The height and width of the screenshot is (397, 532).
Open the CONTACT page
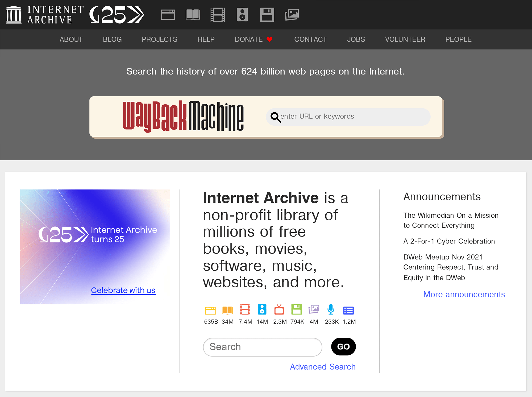tap(310, 39)
